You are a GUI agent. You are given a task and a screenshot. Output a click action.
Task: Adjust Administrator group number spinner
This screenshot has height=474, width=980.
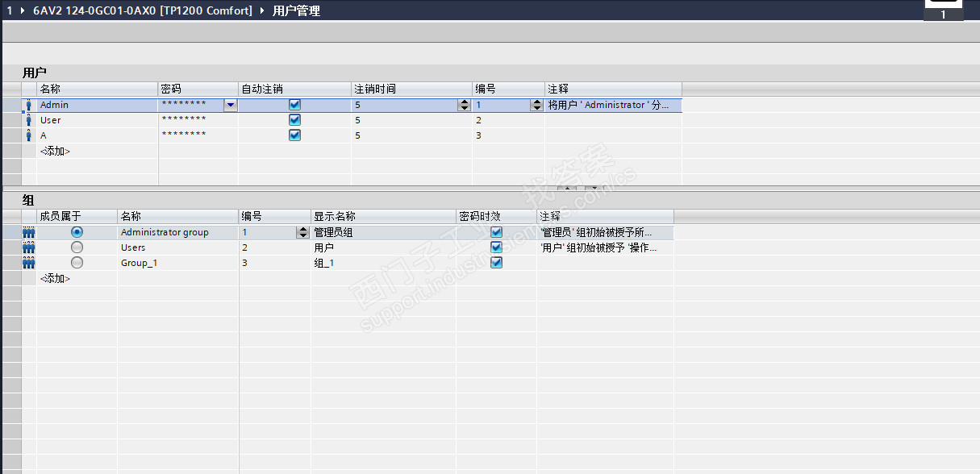[302, 232]
